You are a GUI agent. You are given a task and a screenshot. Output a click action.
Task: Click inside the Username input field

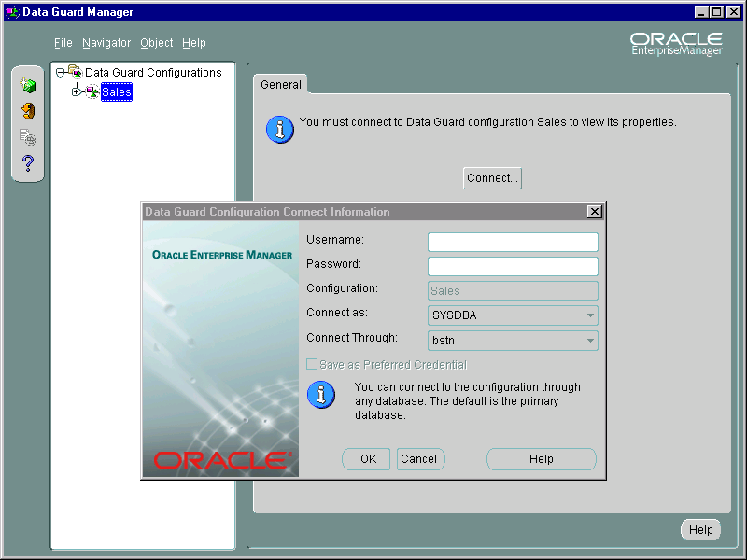coord(512,241)
